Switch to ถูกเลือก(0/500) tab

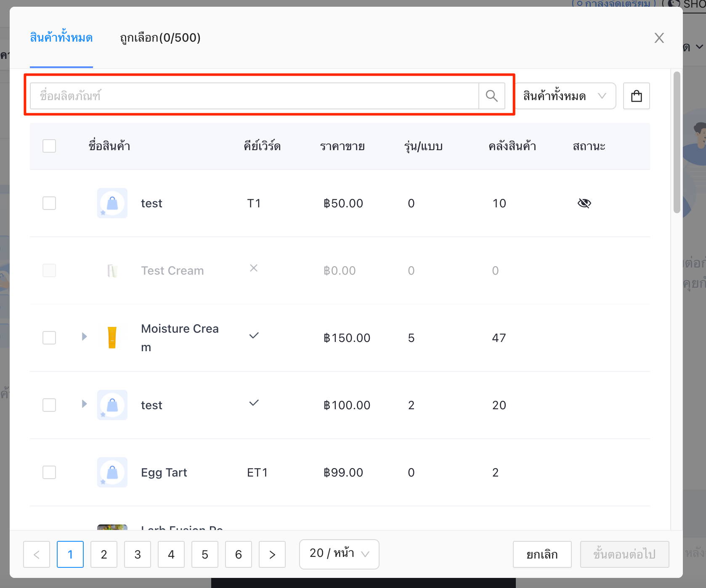click(160, 38)
